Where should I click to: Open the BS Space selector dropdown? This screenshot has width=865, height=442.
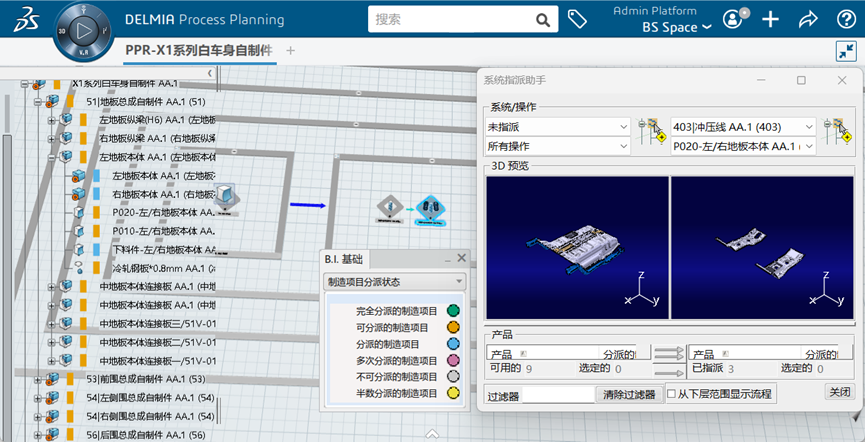click(676, 27)
